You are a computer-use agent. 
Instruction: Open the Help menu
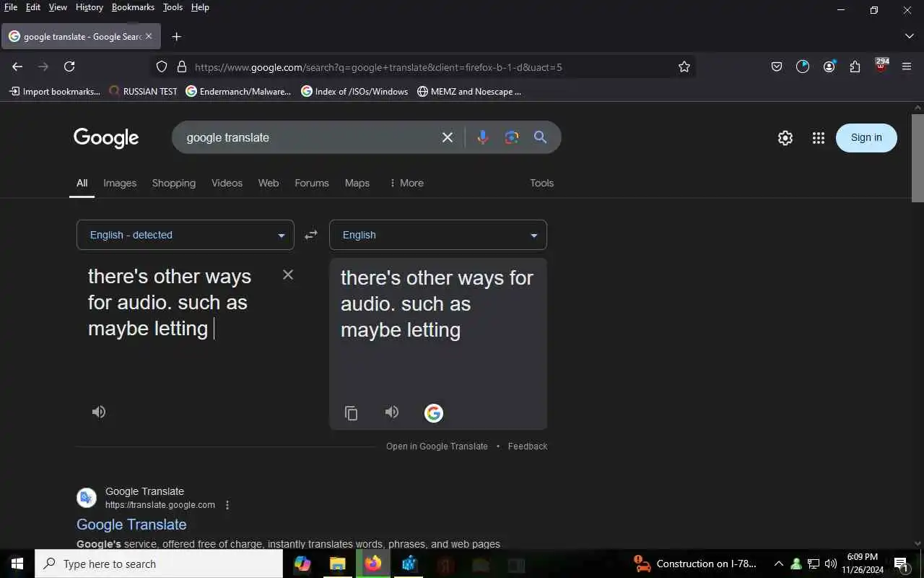[200, 7]
